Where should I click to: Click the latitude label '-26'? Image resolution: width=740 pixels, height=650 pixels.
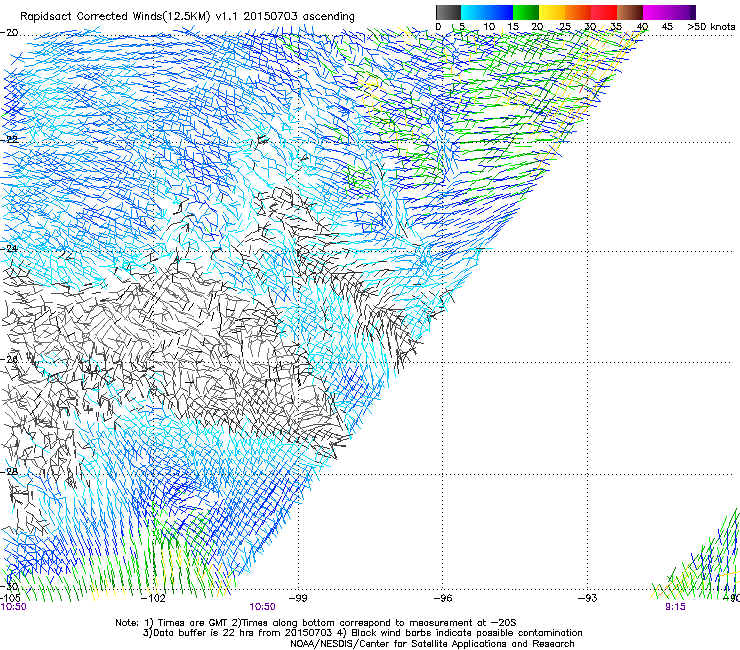pos(10,359)
